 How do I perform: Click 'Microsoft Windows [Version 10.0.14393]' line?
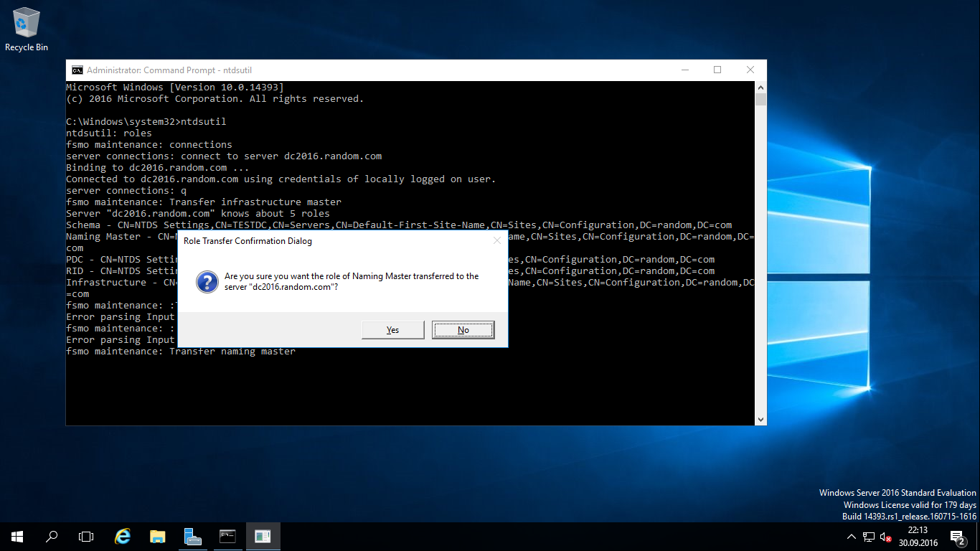click(175, 88)
